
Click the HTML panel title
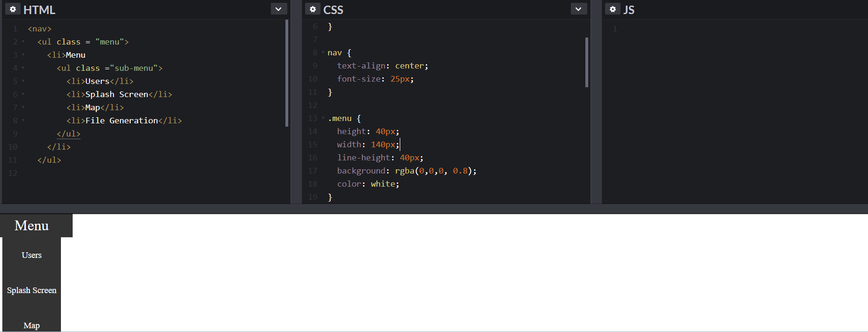(x=39, y=9)
